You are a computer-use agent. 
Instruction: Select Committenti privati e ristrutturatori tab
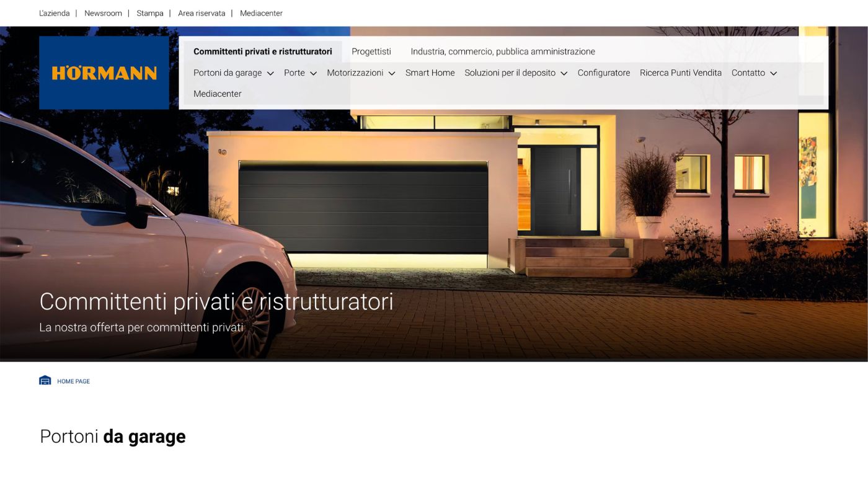[262, 51]
